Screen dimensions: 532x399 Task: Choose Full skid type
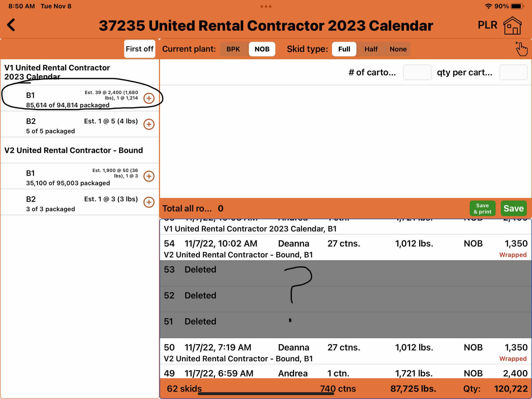pos(344,49)
